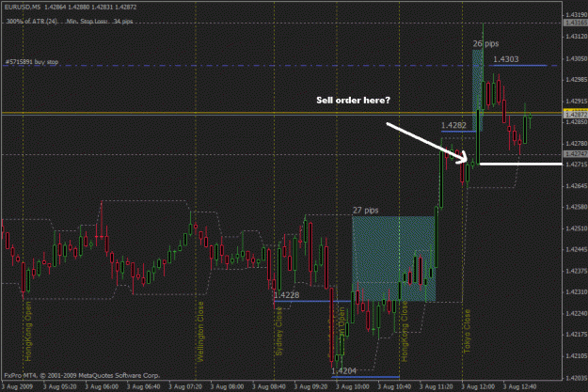The image size is (588, 392).
Task: Click '3 Aug 12:40' on the time axis
Action: (519, 386)
